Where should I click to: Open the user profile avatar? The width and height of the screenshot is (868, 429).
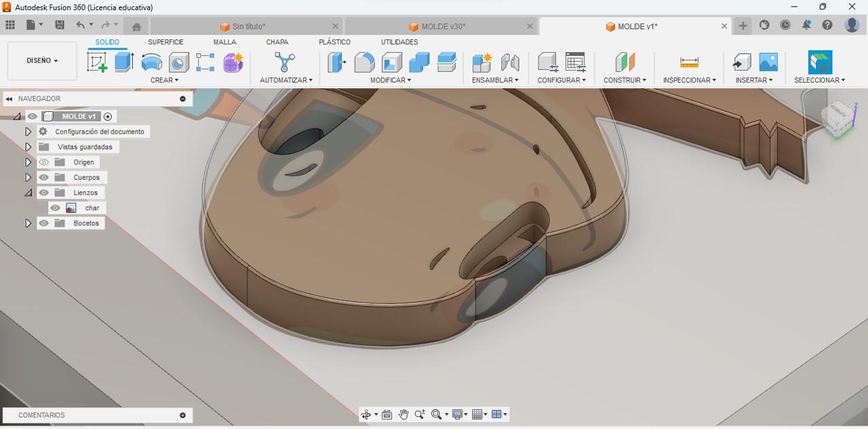pyautogui.click(x=852, y=25)
